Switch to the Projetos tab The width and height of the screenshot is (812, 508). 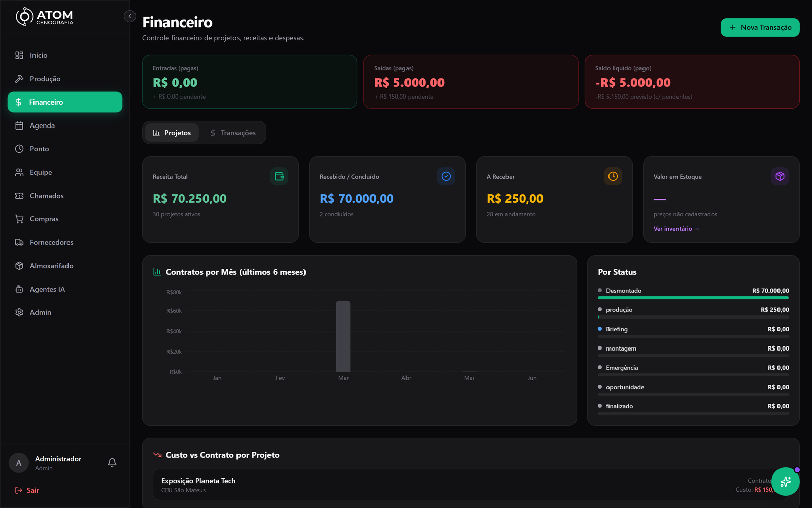pyautogui.click(x=172, y=133)
